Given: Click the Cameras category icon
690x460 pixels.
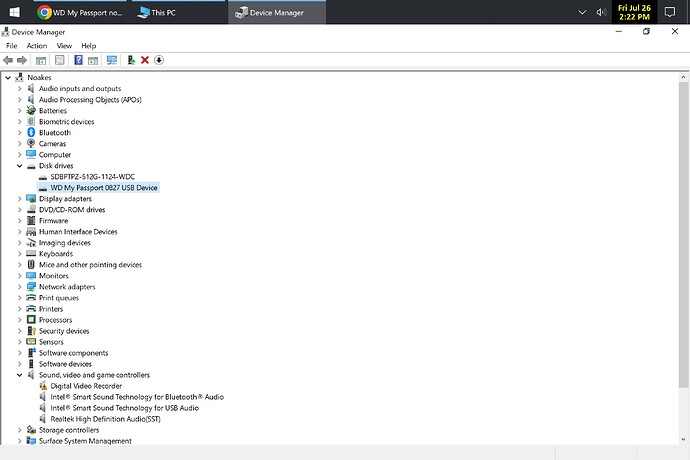Looking at the screenshot, I should pyautogui.click(x=31, y=144).
